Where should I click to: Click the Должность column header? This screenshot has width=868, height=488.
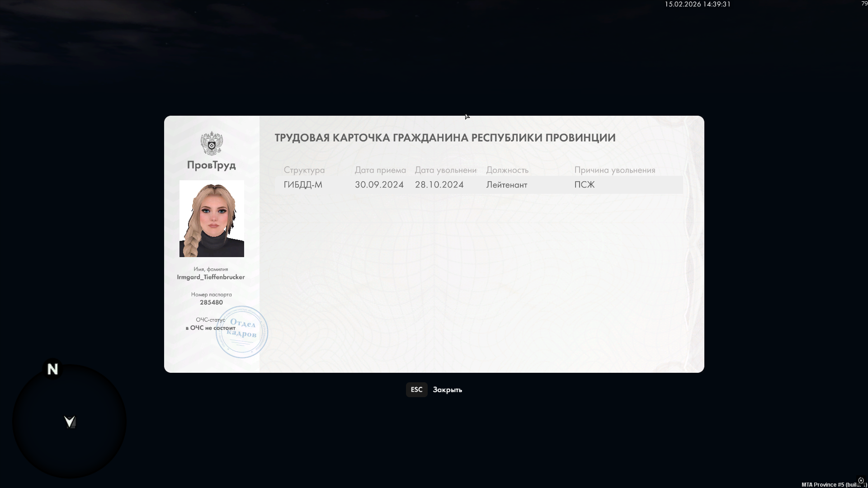coord(507,170)
